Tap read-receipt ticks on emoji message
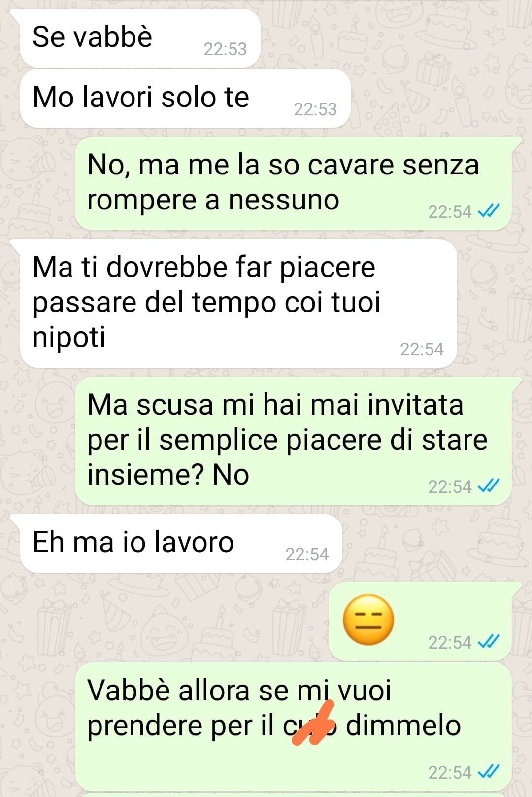The image size is (532, 797). pyautogui.click(x=489, y=642)
